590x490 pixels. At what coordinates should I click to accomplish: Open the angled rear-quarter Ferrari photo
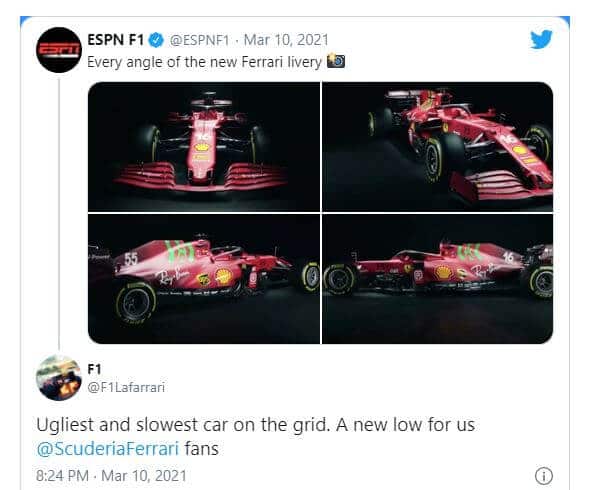pyautogui.click(x=438, y=146)
